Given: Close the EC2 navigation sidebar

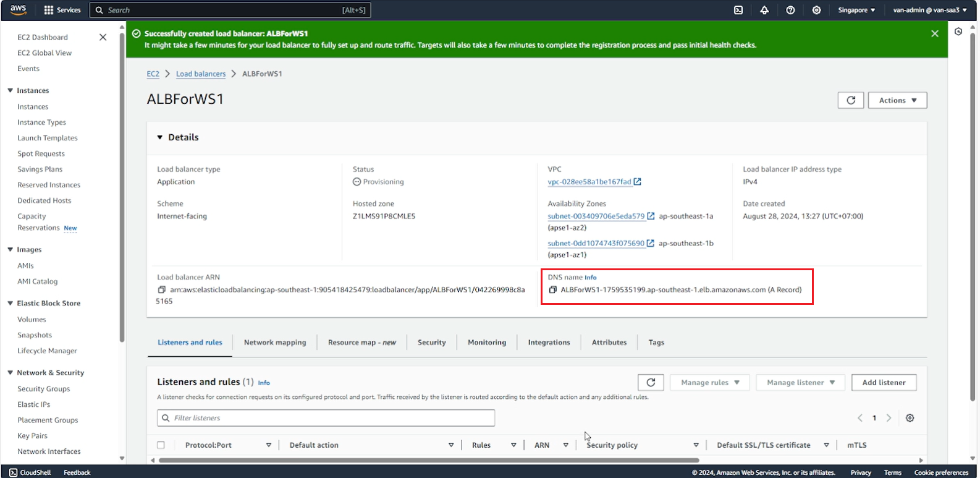Looking at the screenshot, I should point(103,37).
